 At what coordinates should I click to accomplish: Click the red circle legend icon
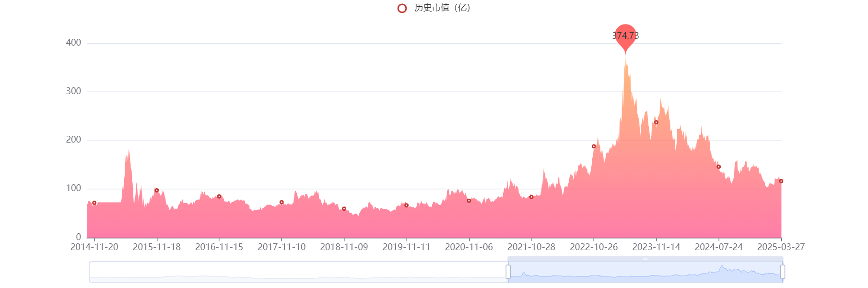coord(402,8)
